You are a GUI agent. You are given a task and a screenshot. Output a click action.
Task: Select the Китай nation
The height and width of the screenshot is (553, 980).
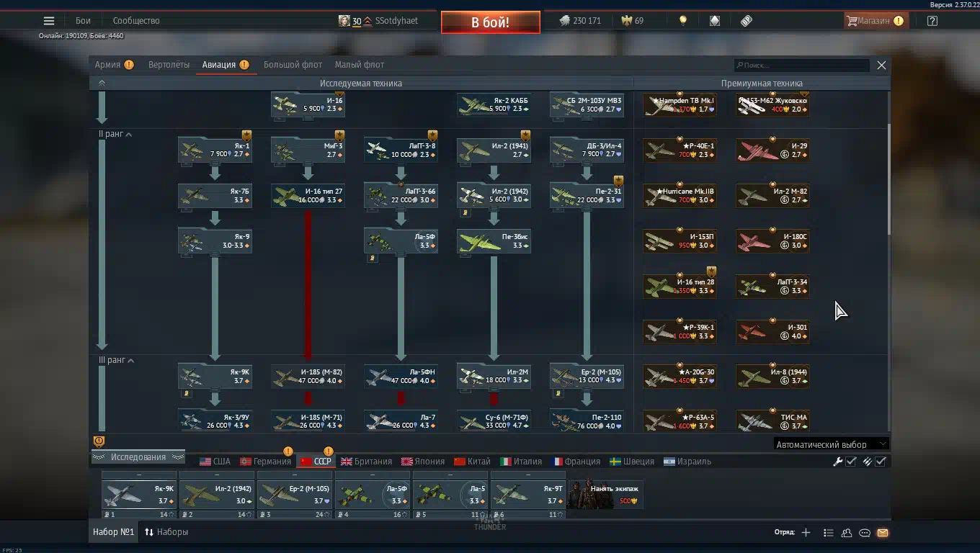(x=472, y=462)
